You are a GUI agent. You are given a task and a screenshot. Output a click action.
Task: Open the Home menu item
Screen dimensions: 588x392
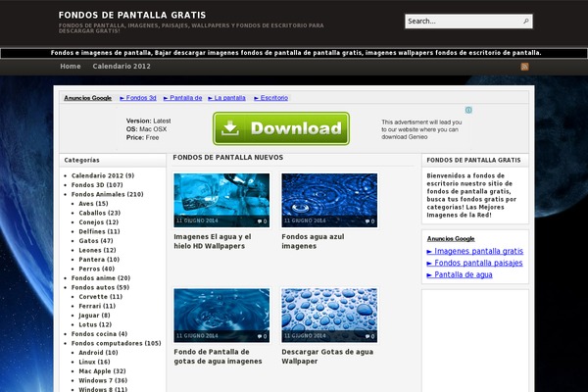point(71,67)
